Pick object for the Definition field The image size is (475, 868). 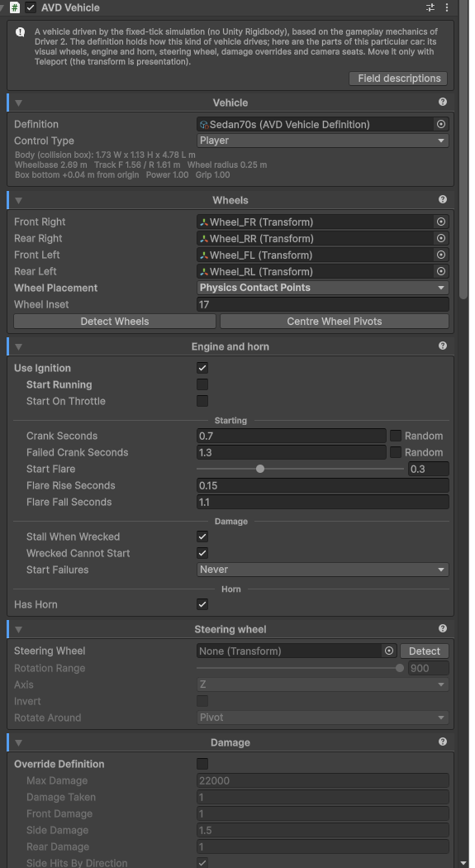440,124
